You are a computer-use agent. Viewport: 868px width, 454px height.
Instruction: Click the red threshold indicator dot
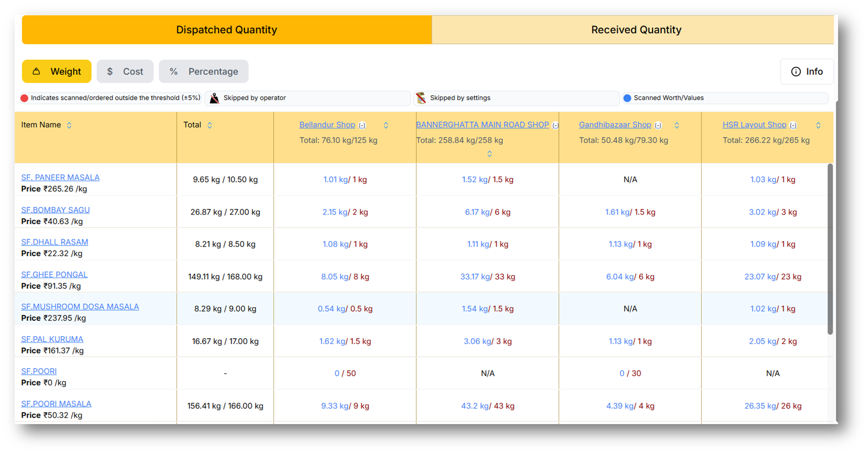pos(24,98)
